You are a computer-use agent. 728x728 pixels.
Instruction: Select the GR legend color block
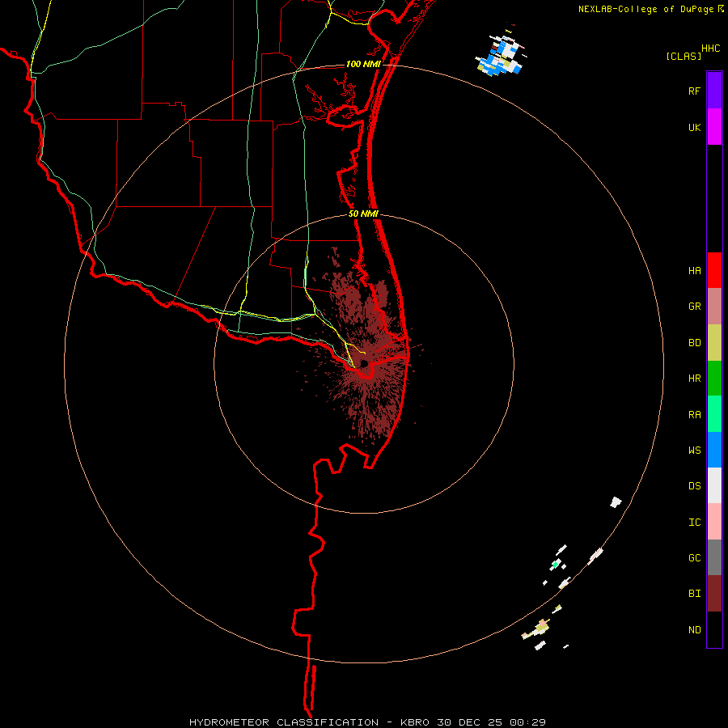point(714,307)
